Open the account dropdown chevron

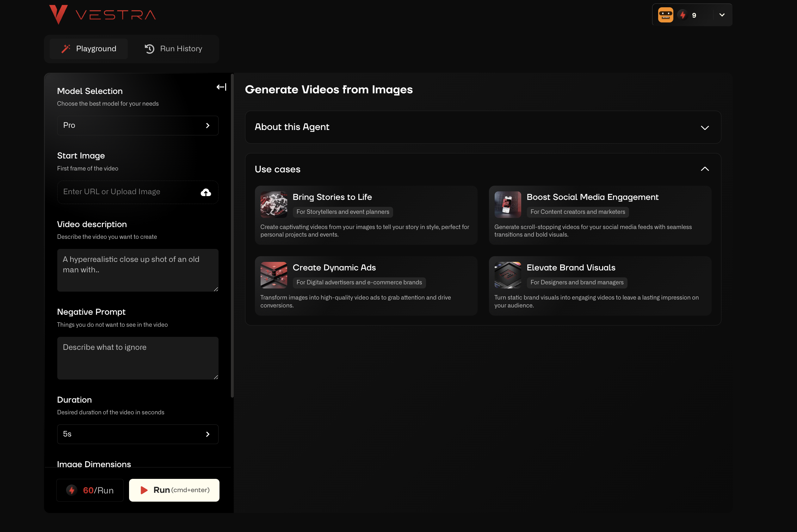[722, 15]
